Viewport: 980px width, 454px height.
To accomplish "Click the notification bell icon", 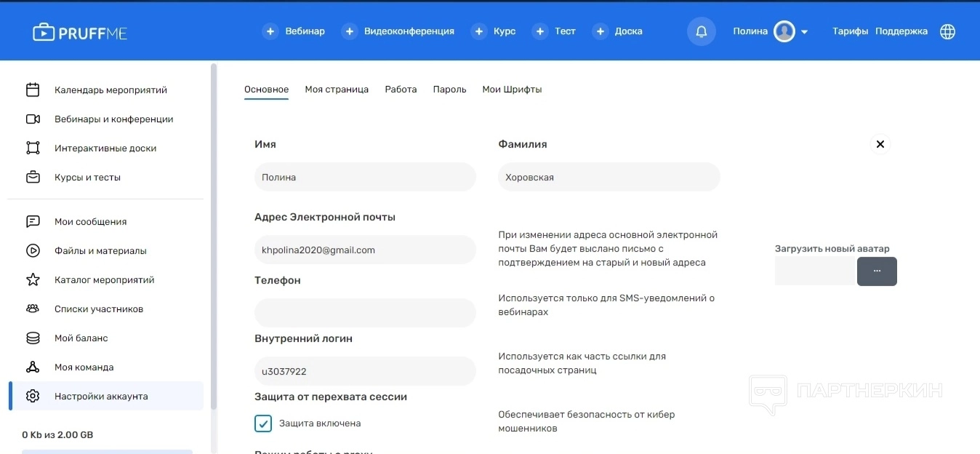I will click(701, 31).
